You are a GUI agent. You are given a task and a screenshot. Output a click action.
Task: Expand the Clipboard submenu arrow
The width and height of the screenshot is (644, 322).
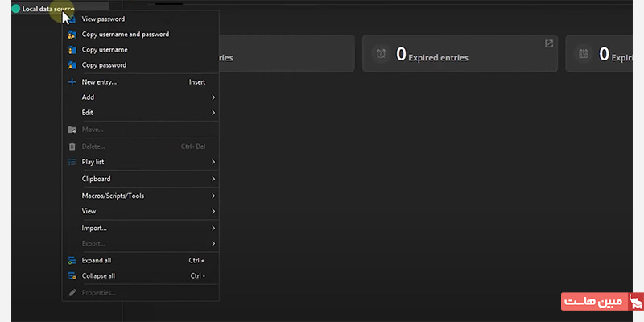pyautogui.click(x=213, y=179)
